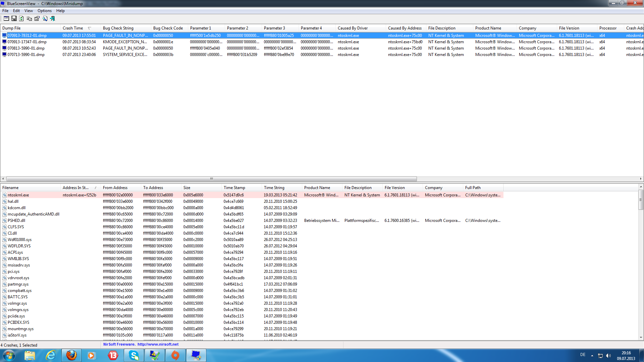Show hidden tray icons arrow

pyautogui.click(x=592, y=356)
